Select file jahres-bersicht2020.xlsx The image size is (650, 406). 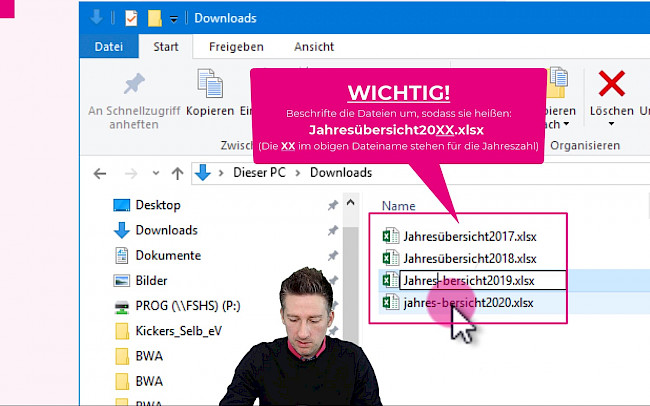click(x=468, y=303)
